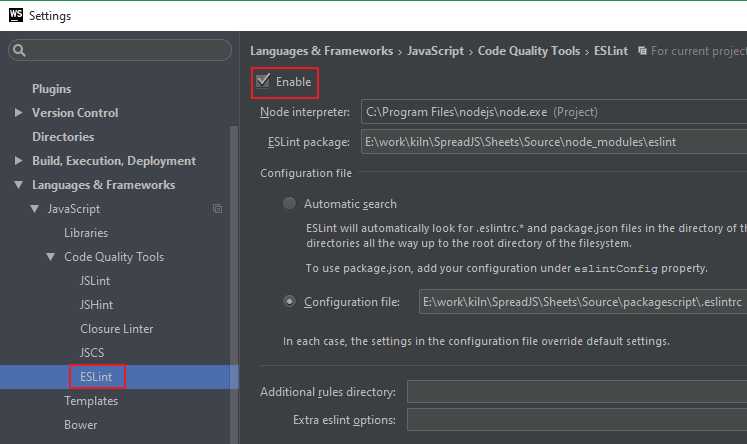Click the Additional rules directory label

point(328,392)
